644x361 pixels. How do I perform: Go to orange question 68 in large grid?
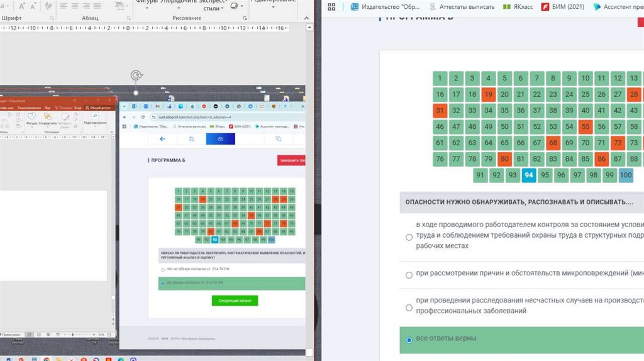coord(553,143)
